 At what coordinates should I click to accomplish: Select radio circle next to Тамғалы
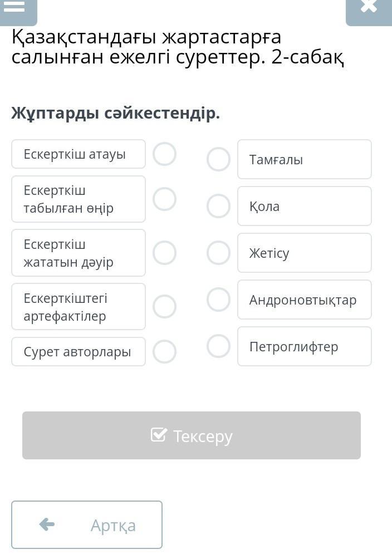pos(218,159)
